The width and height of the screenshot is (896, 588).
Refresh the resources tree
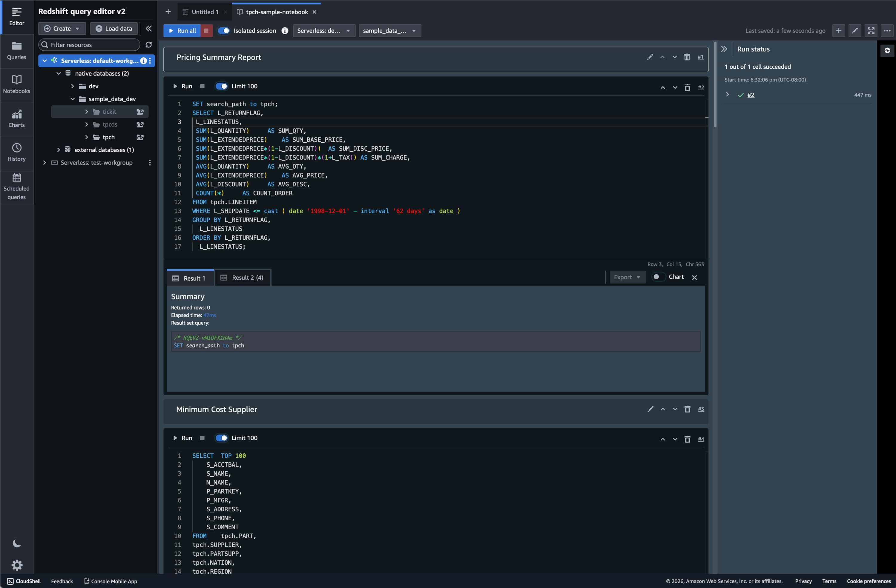[x=149, y=45]
